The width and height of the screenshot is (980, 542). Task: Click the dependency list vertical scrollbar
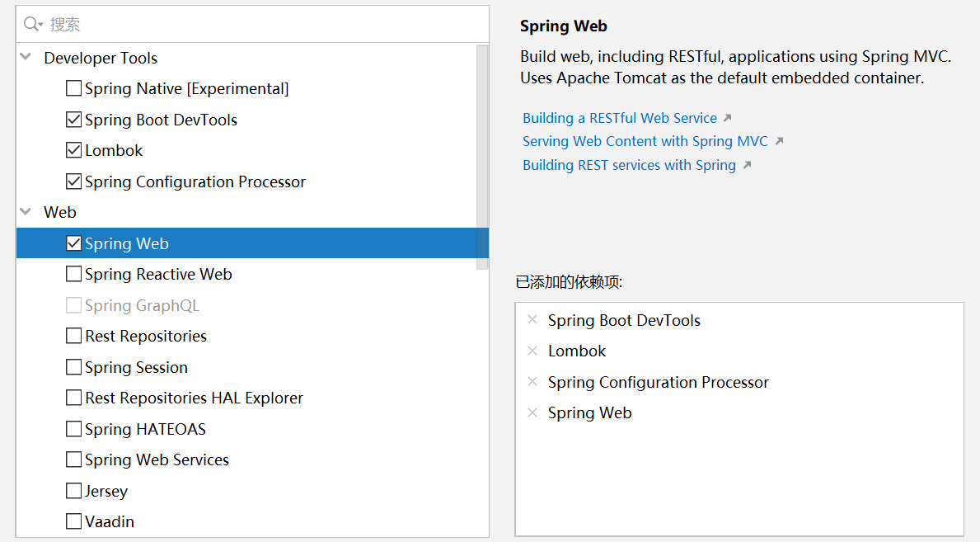coord(482,157)
